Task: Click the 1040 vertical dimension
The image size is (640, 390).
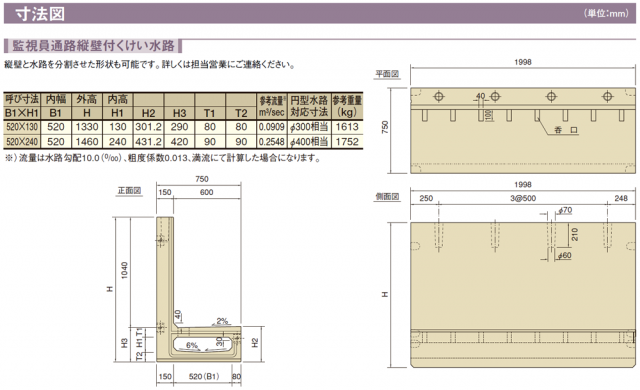Action: (124, 270)
